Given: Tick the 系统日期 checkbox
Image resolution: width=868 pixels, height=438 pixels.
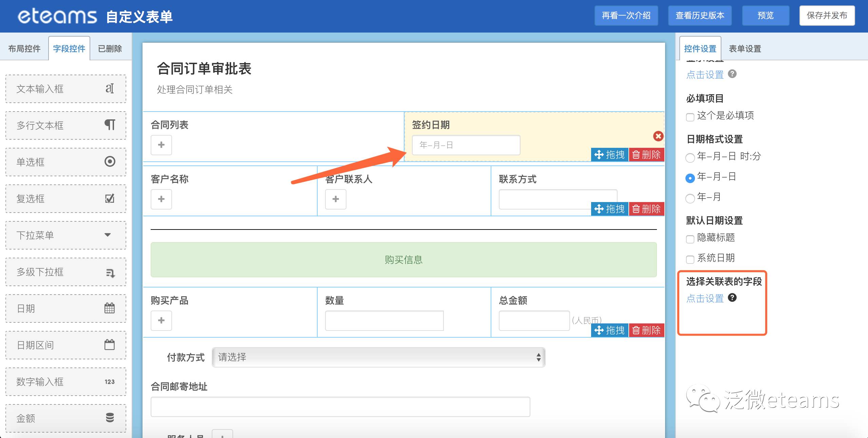Looking at the screenshot, I should 690,259.
